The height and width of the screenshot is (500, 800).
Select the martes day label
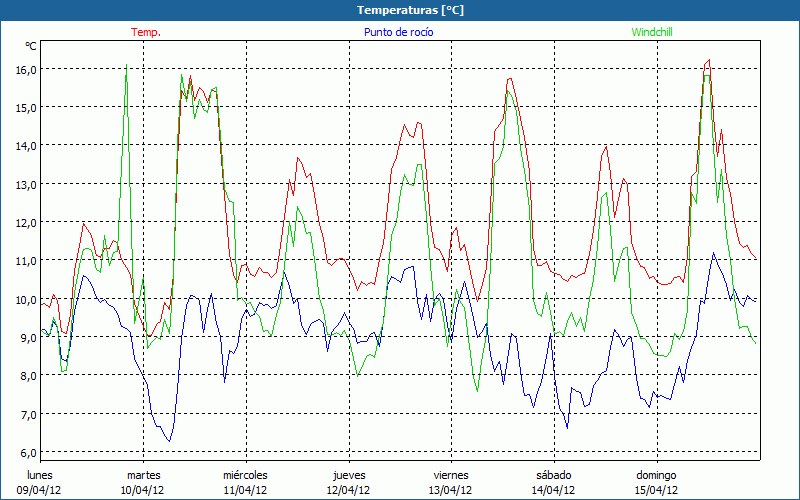tap(143, 475)
